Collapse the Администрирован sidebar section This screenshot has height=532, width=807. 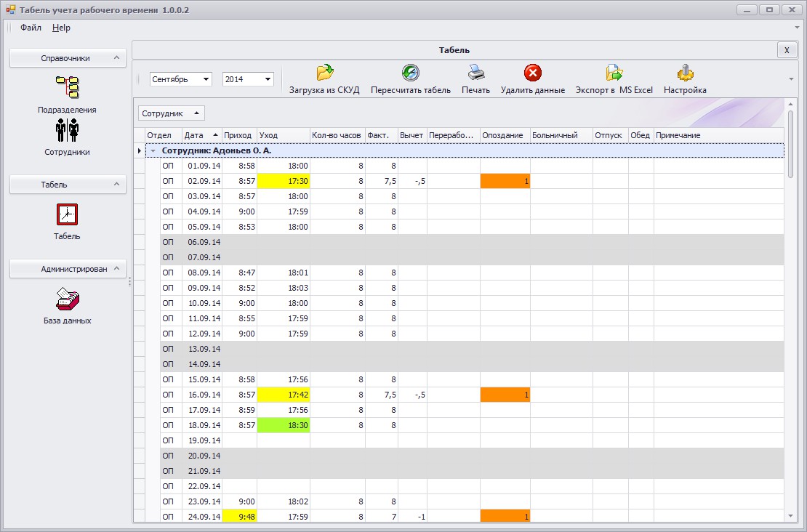pos(117,269)
